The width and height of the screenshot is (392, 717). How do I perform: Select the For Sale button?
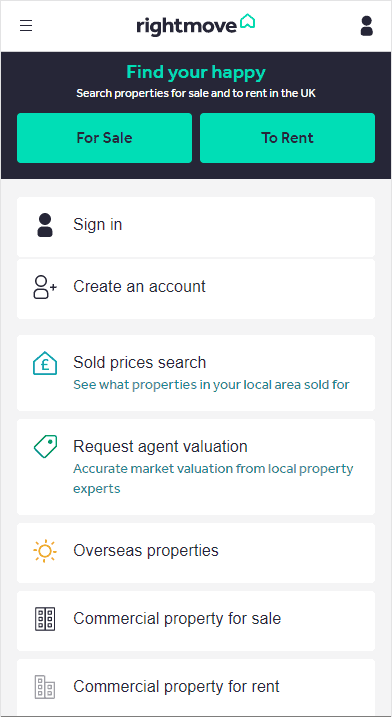(x=104, y=138)
